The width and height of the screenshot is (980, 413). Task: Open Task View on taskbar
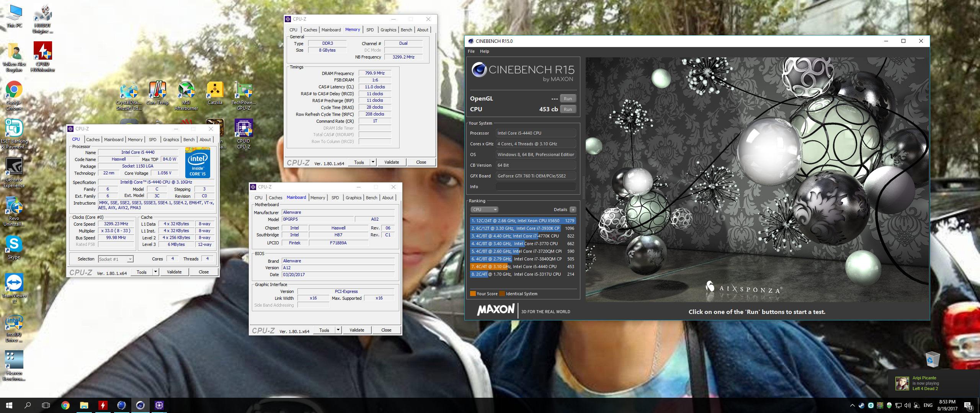pyautogui.click(x=46, y=405)
